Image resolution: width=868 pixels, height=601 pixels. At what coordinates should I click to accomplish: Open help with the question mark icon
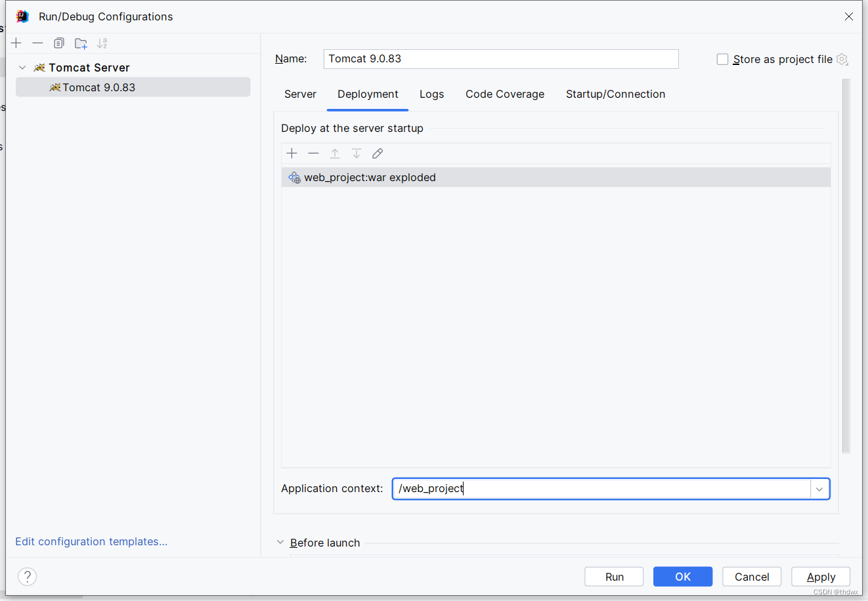(27, 577)
